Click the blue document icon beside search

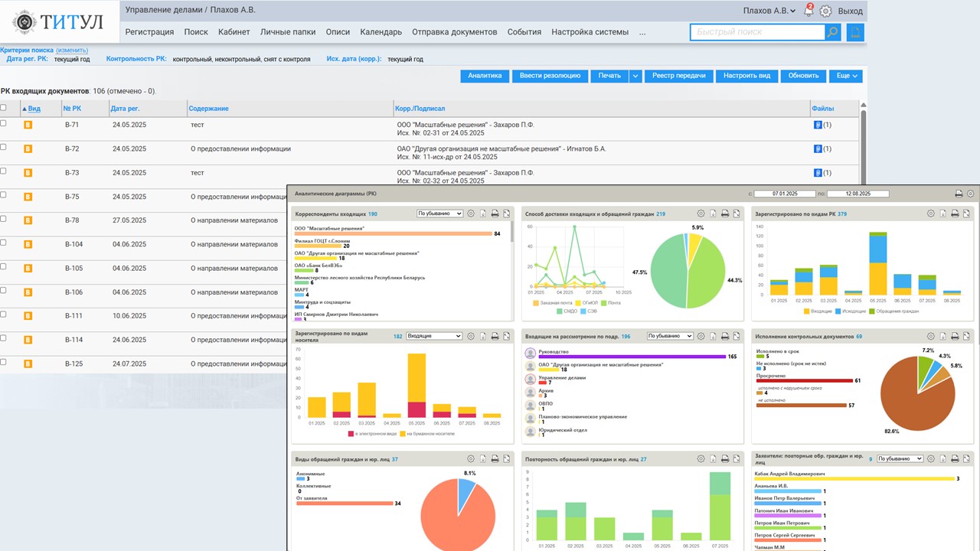click(x=855, y=32)
